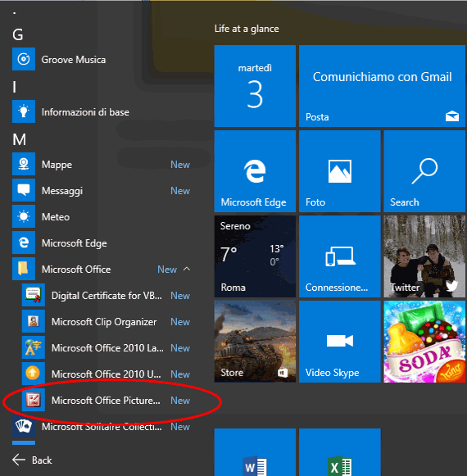467x476 pixels.
Task: Open Microsoft Office 2010 La... language icon
Action: 34,347
